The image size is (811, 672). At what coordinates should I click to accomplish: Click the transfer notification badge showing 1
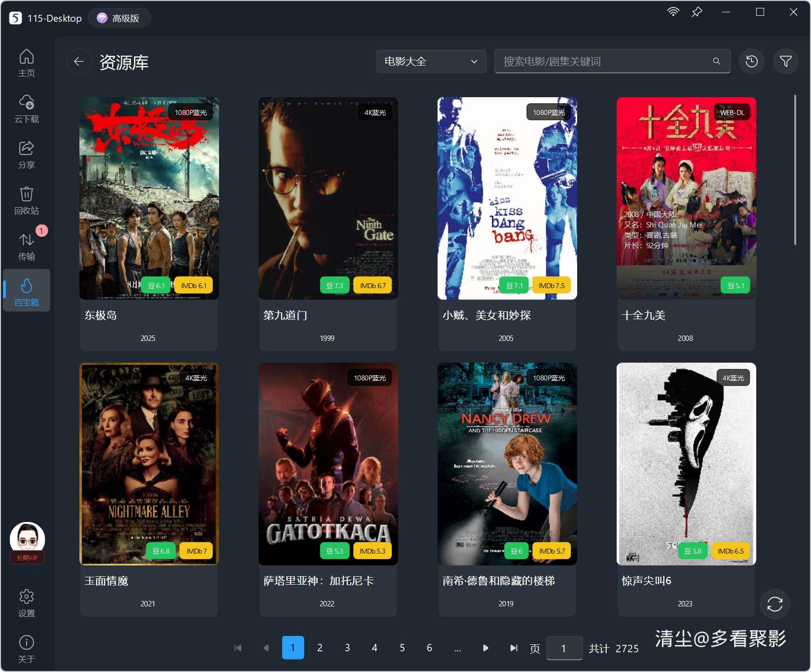42,230
